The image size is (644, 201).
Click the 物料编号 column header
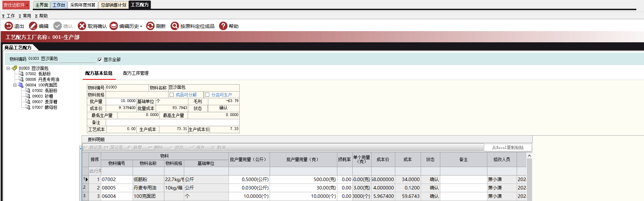117,163
